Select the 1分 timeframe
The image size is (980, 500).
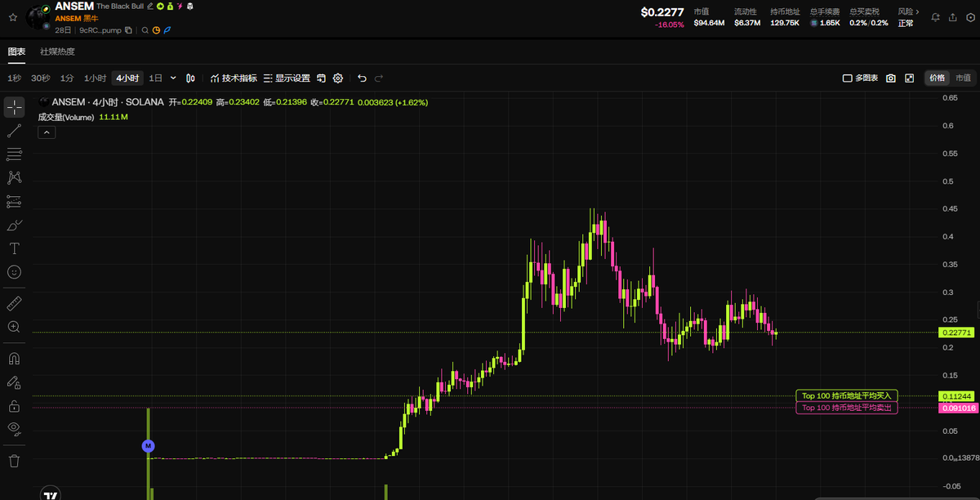pos(67,78)
